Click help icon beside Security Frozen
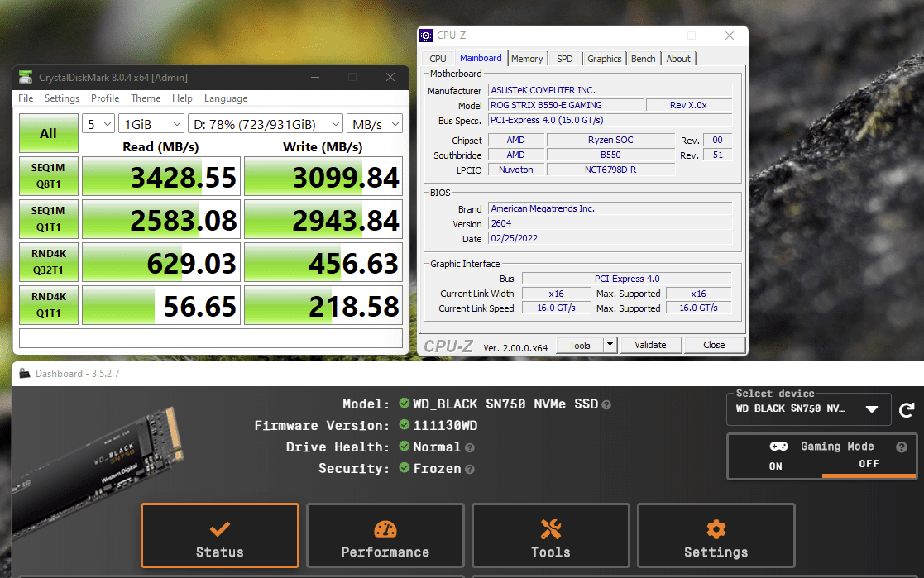924x578 pixels. pos(470,470)
